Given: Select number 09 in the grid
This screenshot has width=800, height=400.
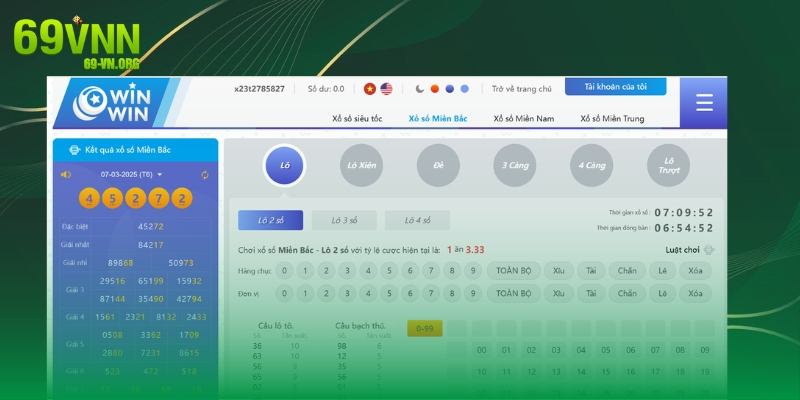Looking at the screenshot, I should pos(705,350).
